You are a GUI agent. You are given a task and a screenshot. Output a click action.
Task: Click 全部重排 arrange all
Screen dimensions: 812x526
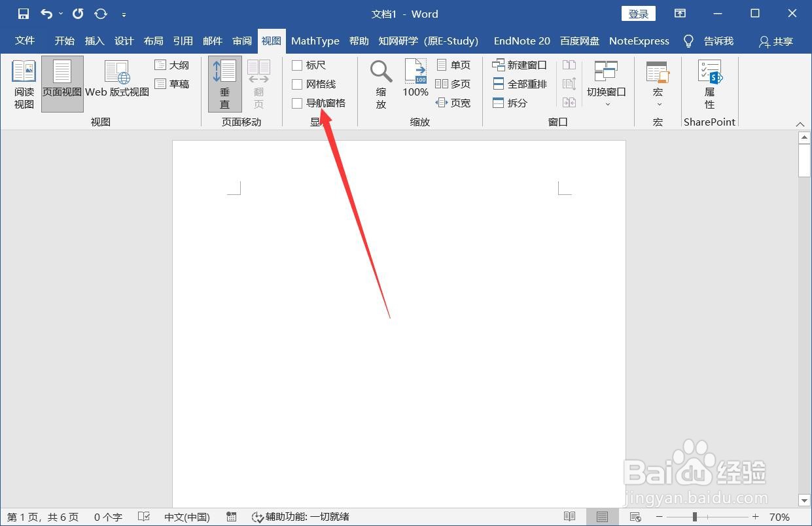(520, 84)
